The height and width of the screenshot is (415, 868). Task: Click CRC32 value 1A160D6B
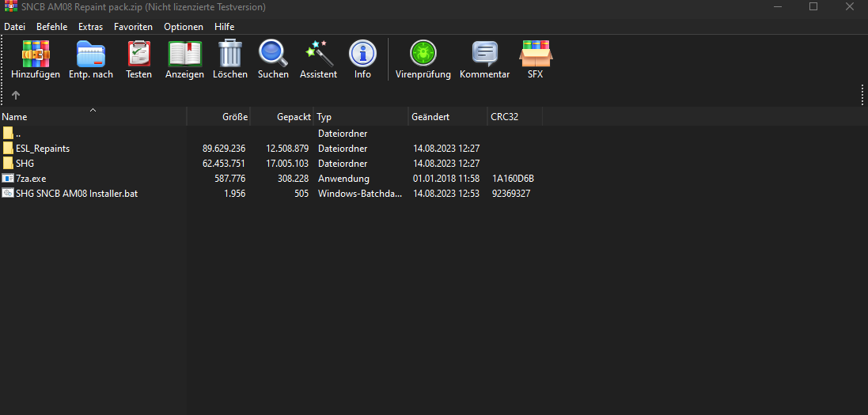513,178
